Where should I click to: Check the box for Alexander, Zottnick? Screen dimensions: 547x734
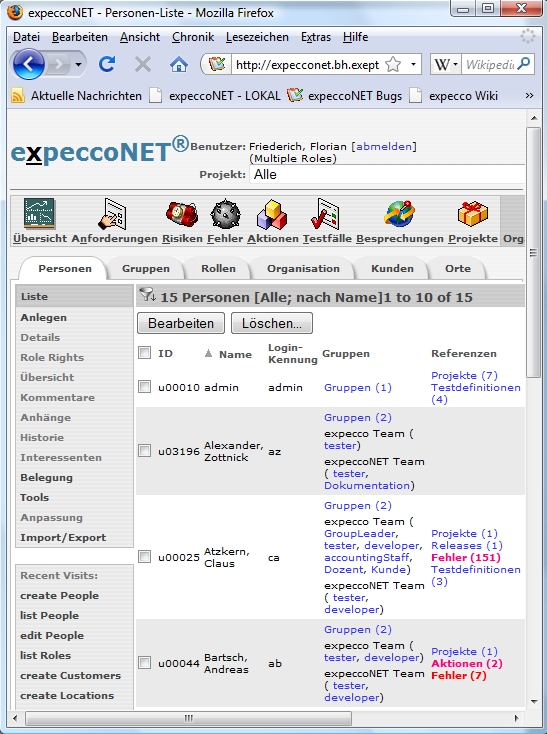145,451
